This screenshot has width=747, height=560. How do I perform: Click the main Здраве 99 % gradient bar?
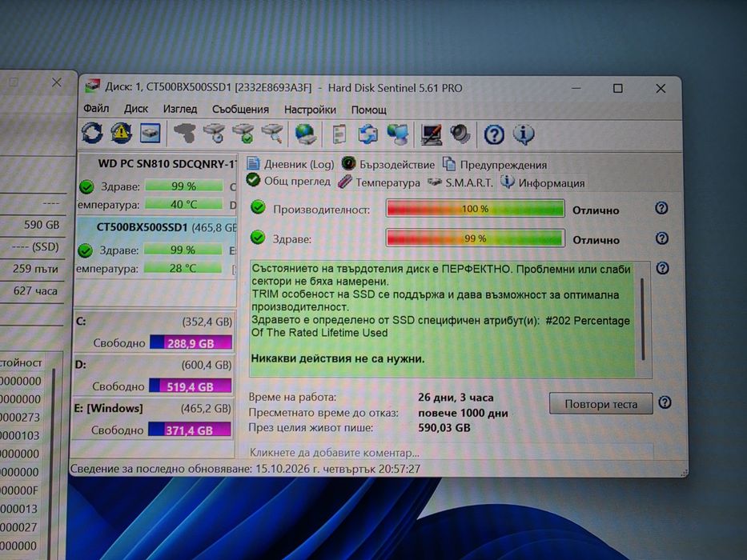(x=475, y=238)
